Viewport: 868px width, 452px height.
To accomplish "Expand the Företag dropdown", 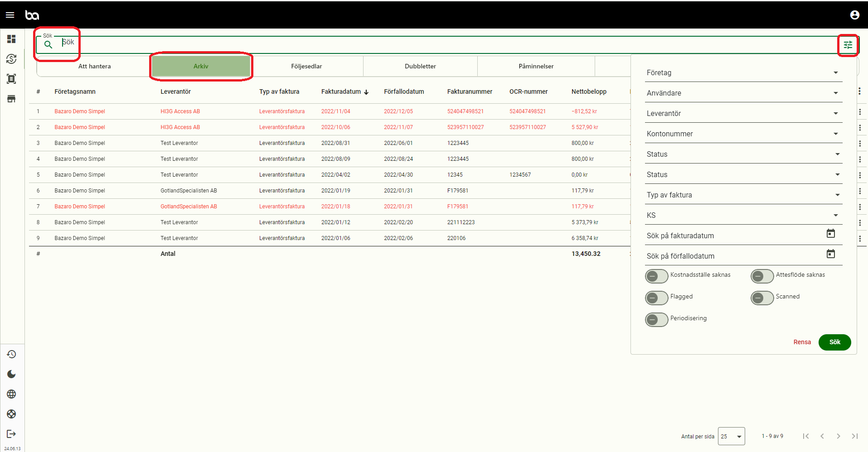I will coord(743,73).
